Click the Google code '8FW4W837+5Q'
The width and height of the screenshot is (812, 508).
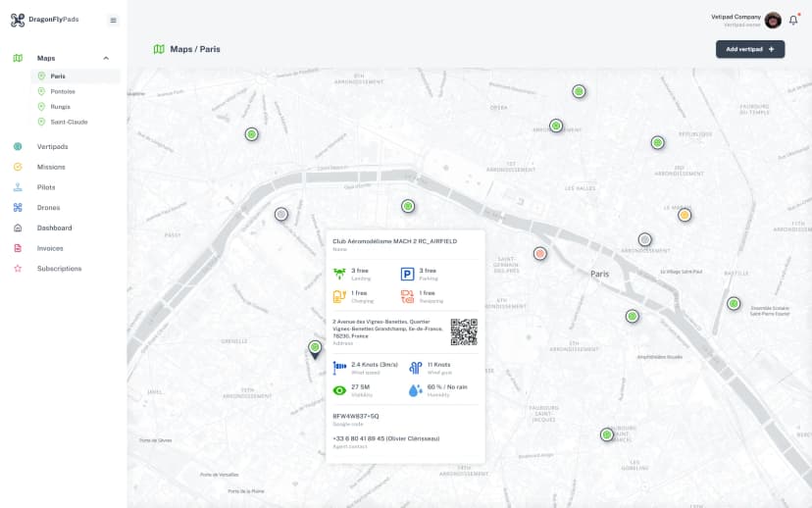pos(356,417)
